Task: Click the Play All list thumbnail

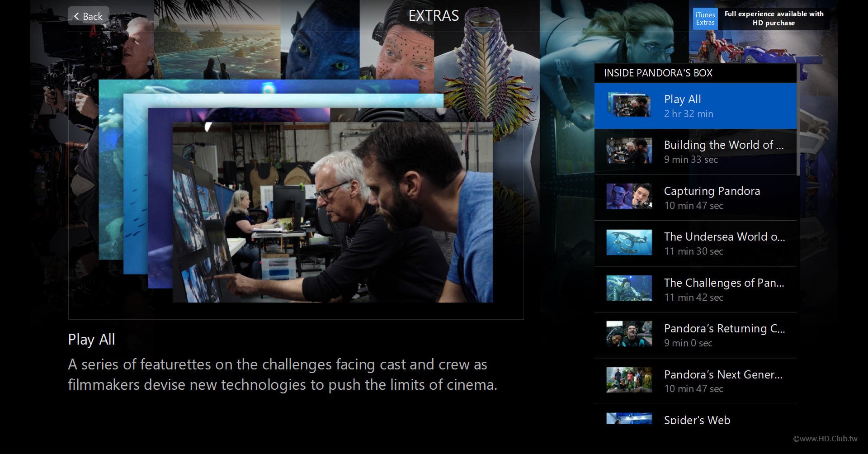Action: pyautogui.click(x=629, y=105)
